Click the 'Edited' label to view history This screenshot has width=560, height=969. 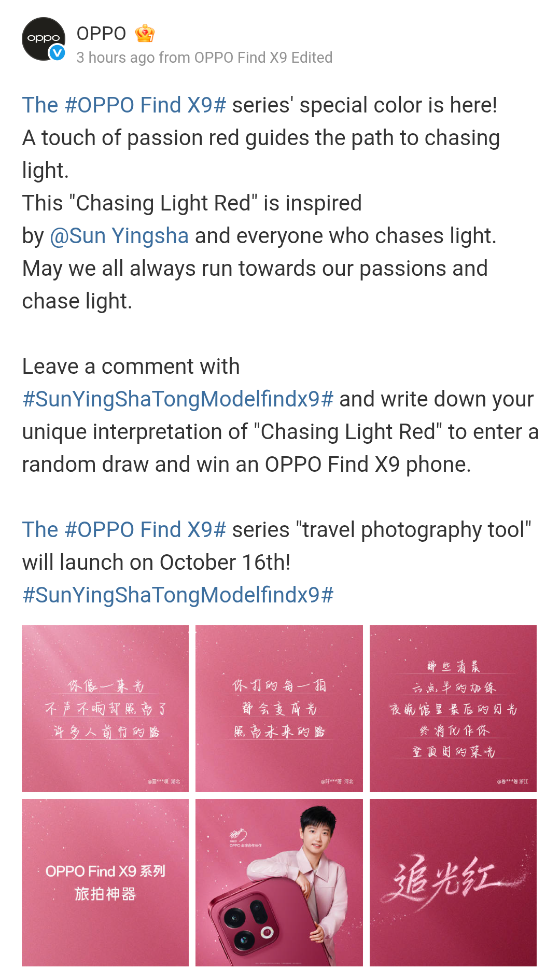pos(312,58)
